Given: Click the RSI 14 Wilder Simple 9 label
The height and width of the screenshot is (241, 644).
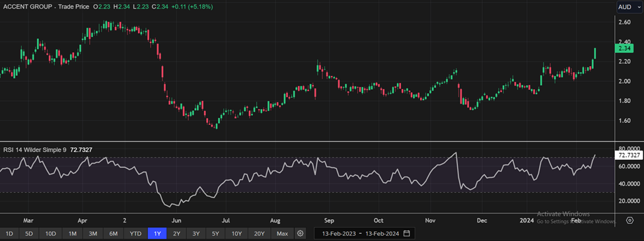Looking at the screenshot, I should 35,150.
